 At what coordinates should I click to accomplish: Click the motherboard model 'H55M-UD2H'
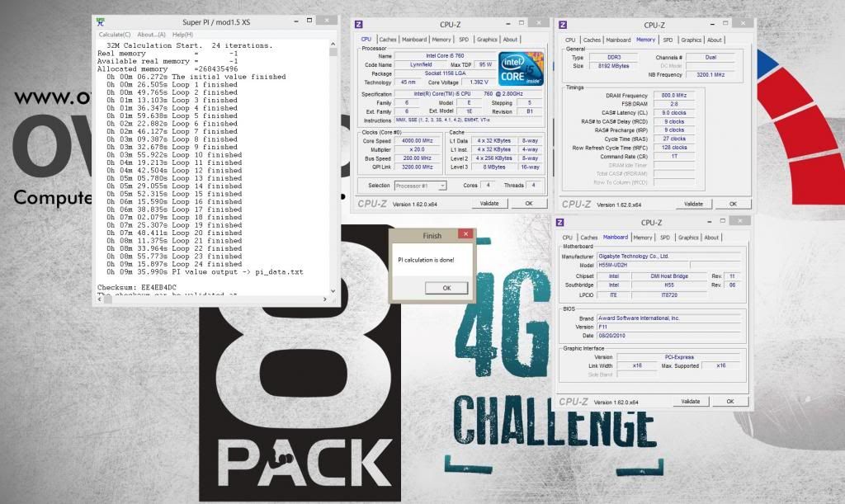click(x=643, y=265)
